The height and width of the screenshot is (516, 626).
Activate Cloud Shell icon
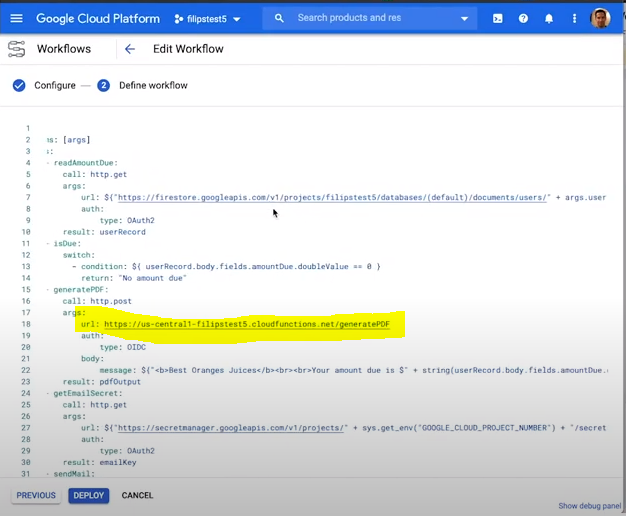click(x=497, y=18)
